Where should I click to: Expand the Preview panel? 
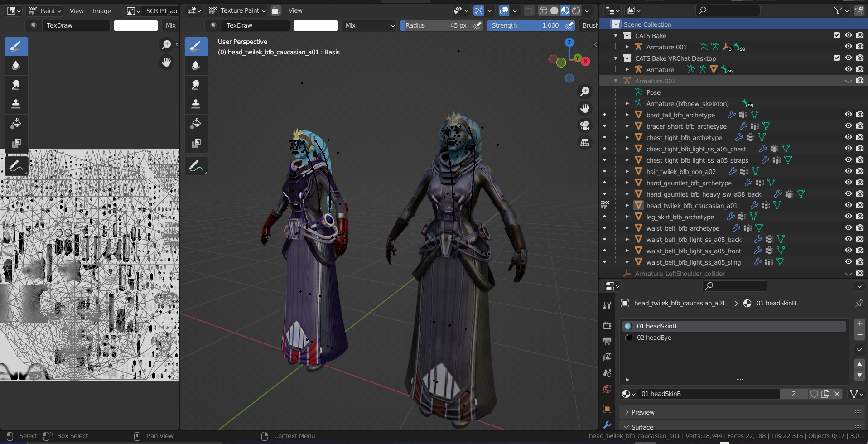click(642, 412)
